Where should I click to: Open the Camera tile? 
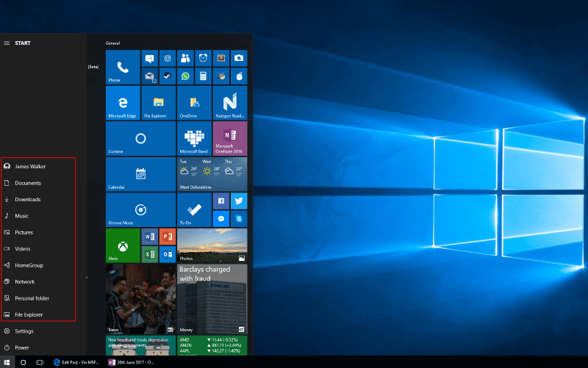[239, 59]
